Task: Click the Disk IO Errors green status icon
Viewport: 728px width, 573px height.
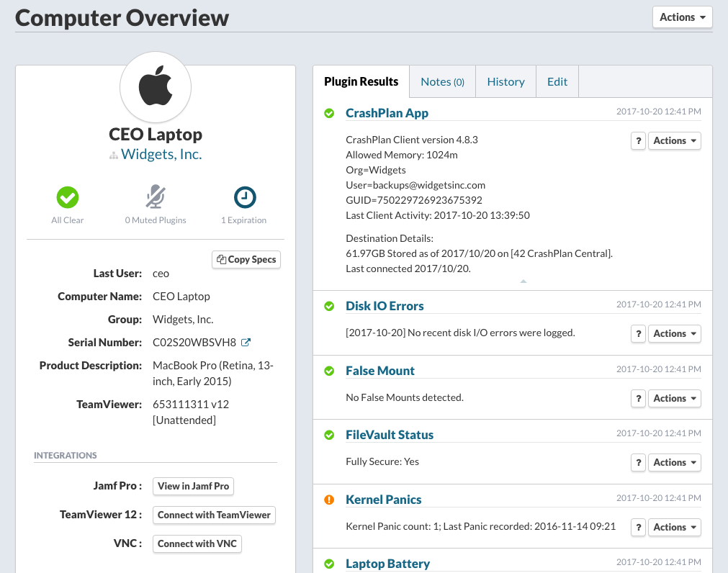Action: [329, 306]
